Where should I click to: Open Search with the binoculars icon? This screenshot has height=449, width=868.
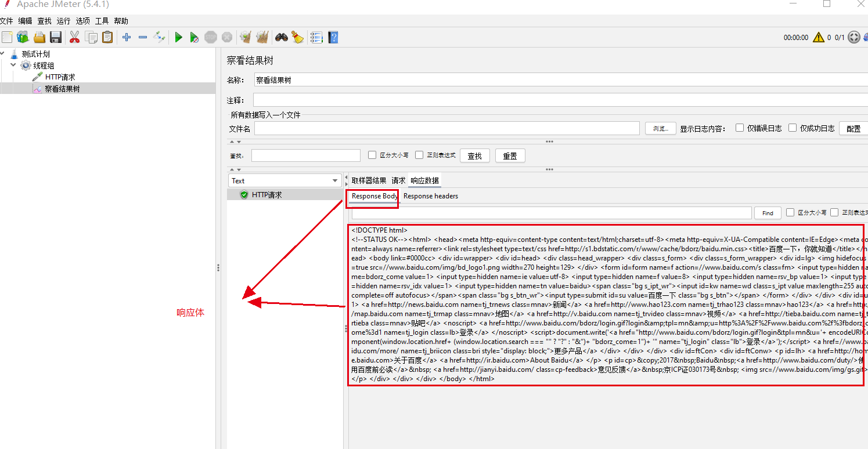pos(282,38)
